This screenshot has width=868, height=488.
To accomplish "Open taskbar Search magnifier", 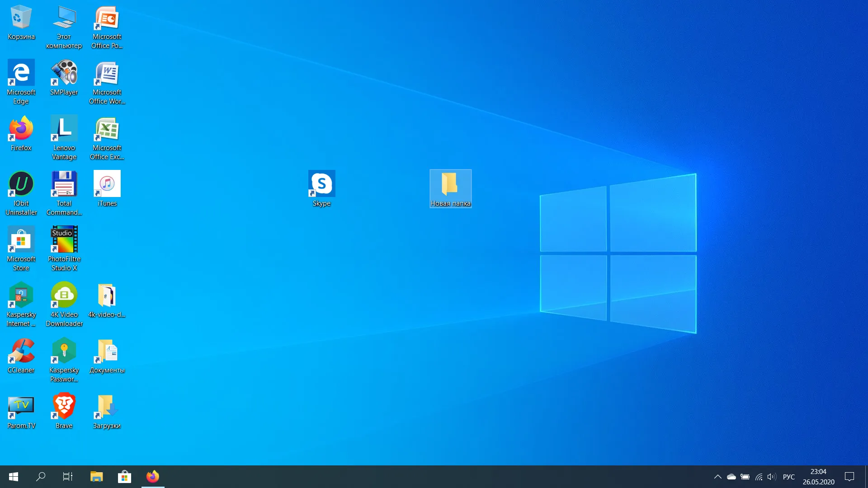I will 41,477.
